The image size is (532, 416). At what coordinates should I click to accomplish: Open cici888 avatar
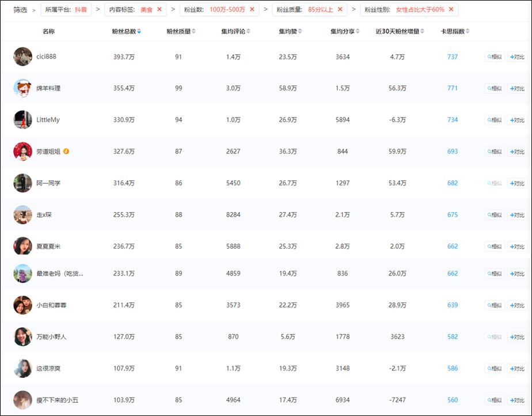click(x=22, y=56)
